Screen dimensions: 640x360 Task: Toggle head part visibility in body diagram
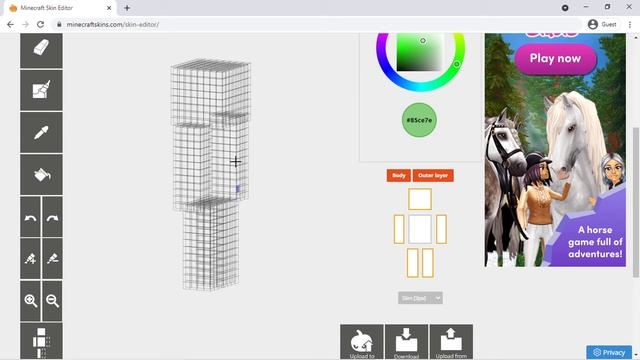pyautogui.click(x=420, y=199)
